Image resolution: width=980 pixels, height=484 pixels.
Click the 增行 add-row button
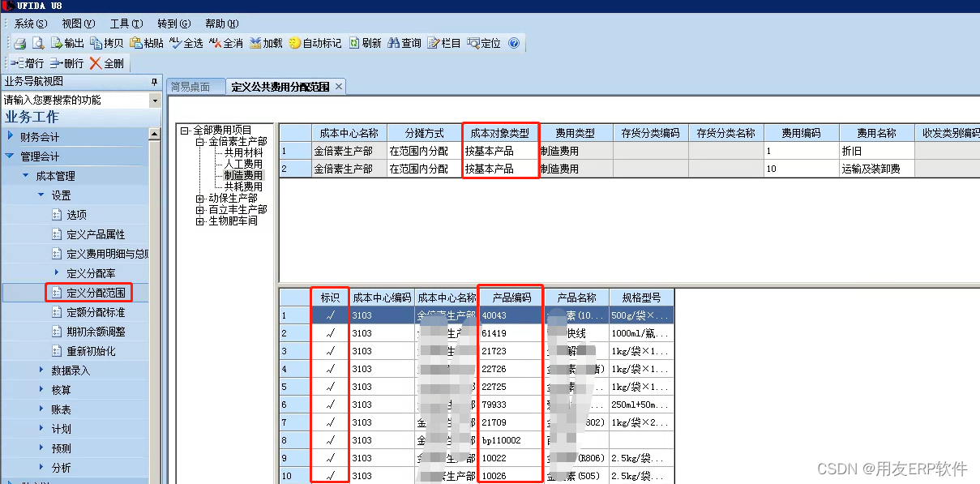pos(28,63)
